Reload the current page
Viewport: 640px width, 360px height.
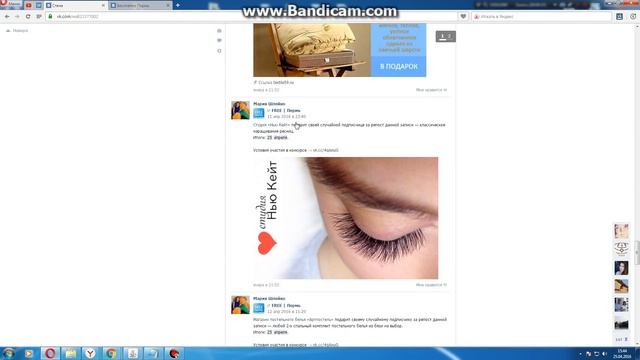(x=28, y=16)
